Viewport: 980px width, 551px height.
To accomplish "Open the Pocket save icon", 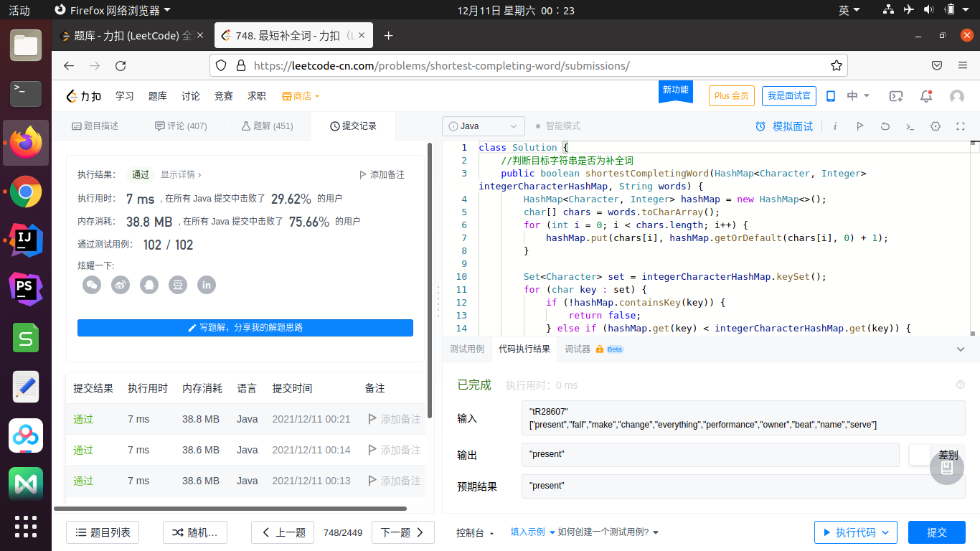I will [937, 65].
